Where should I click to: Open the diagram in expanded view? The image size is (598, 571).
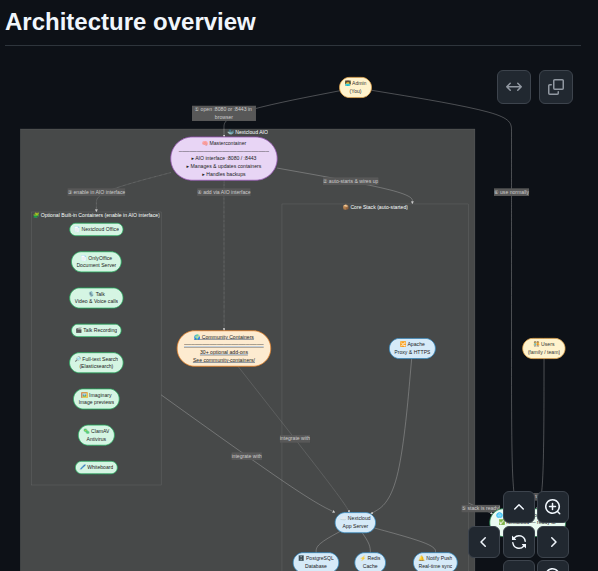514,87
